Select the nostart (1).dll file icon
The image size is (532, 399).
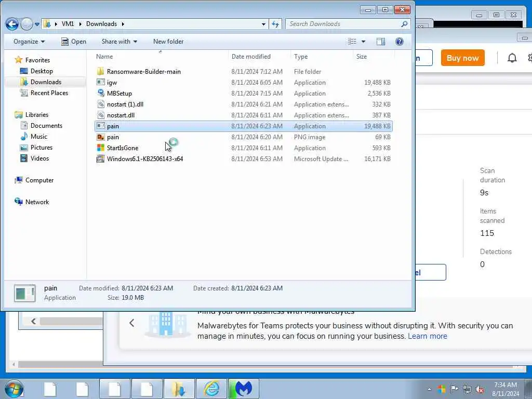click(x=100, y=104)
